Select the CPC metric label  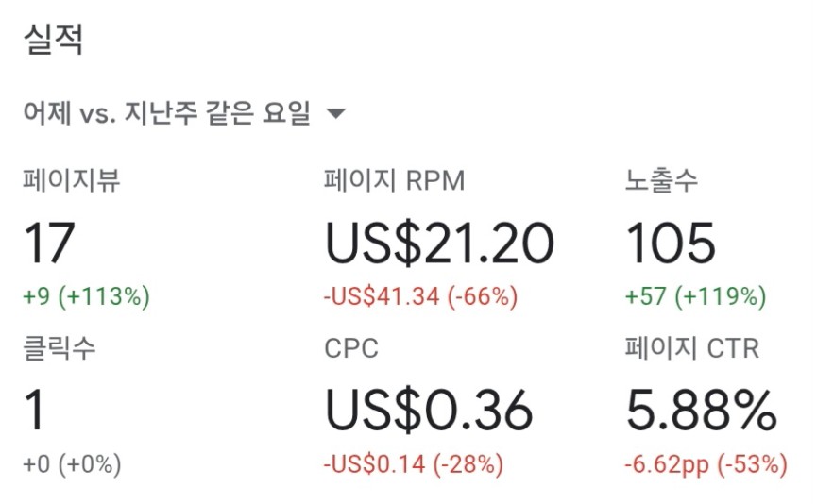pyautogui.click(x=351, y=349)
